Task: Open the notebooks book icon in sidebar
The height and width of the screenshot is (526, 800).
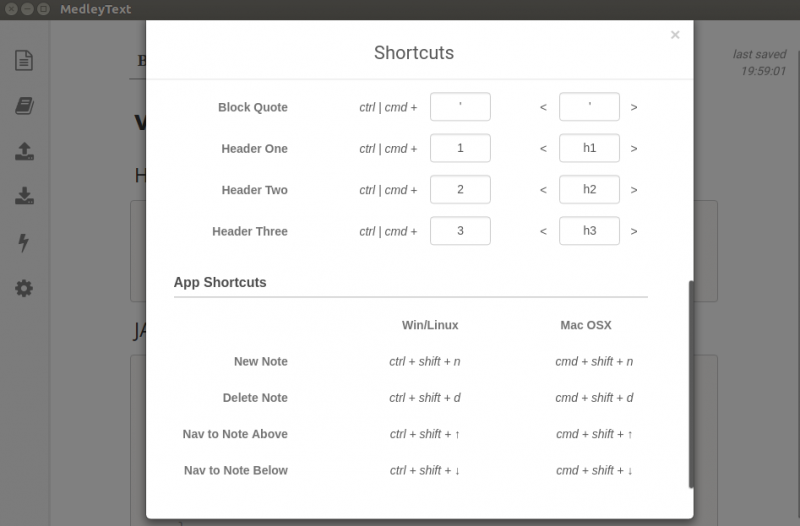Action: [24, 106]
